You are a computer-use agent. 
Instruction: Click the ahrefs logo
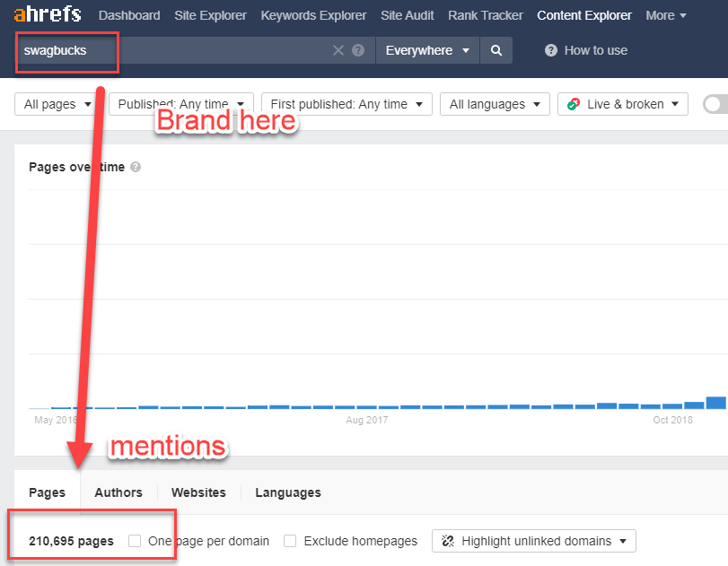pos(47,13)
